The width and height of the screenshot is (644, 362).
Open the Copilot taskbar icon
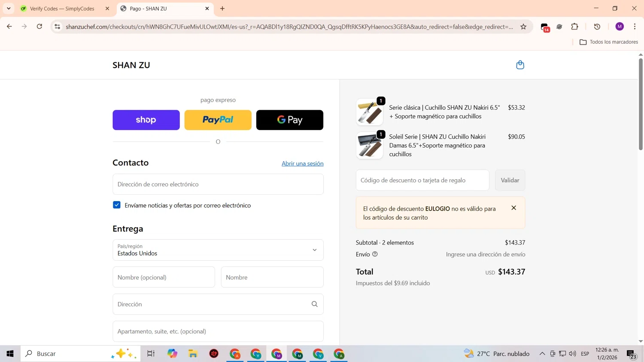[172, 354]
